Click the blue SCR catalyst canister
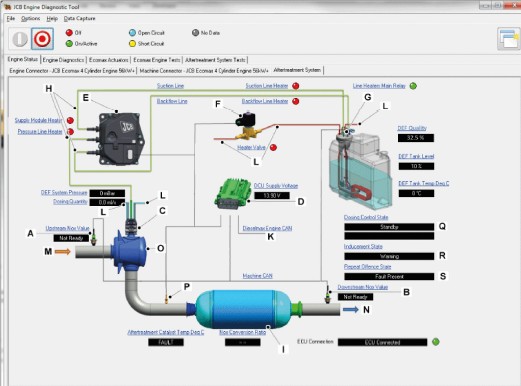521x386 pixels. pyautogui.click(x=243, y=309)
